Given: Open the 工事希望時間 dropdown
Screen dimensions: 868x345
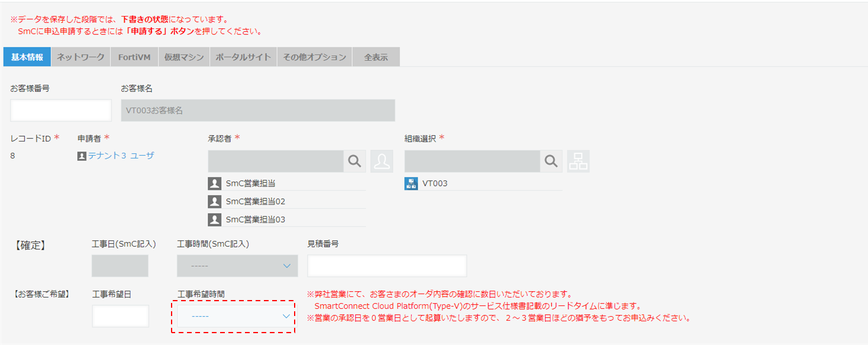Looking at the screenshot, I should tap(234, 316).
